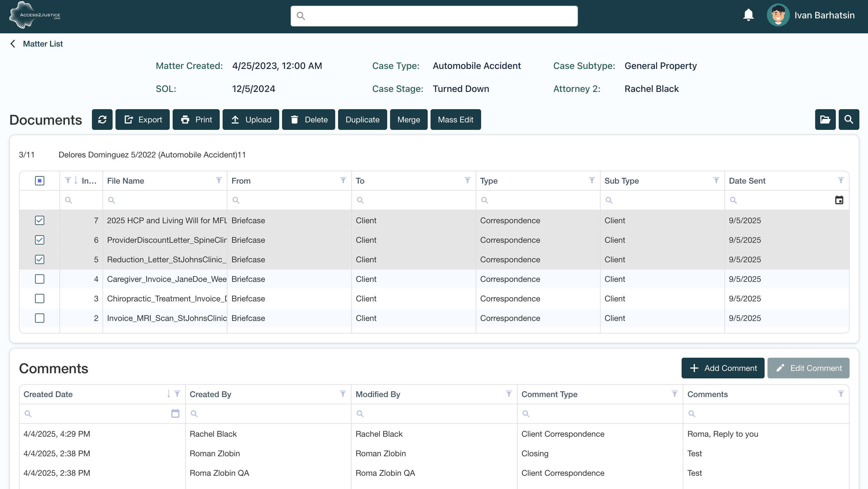Screen dimensions: 868x489
Task: Click the Add Comment button
Action: click(x=723, y=368)
